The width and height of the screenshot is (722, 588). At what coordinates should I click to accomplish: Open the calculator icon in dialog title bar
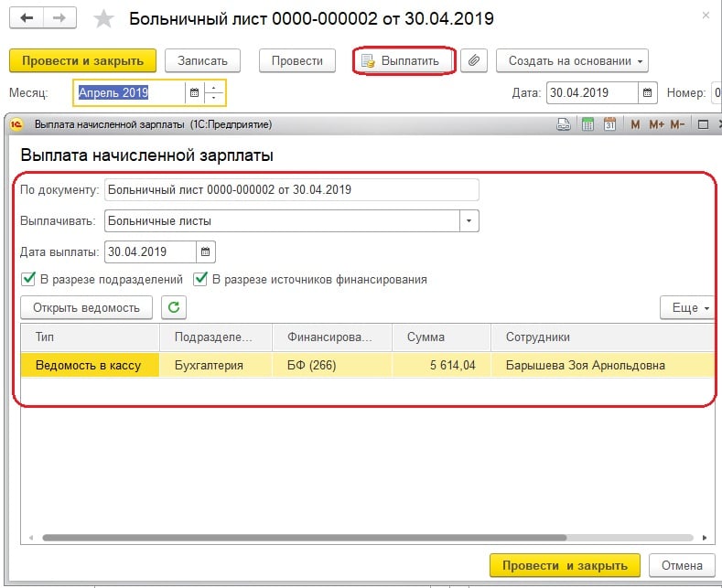(588, 124)
